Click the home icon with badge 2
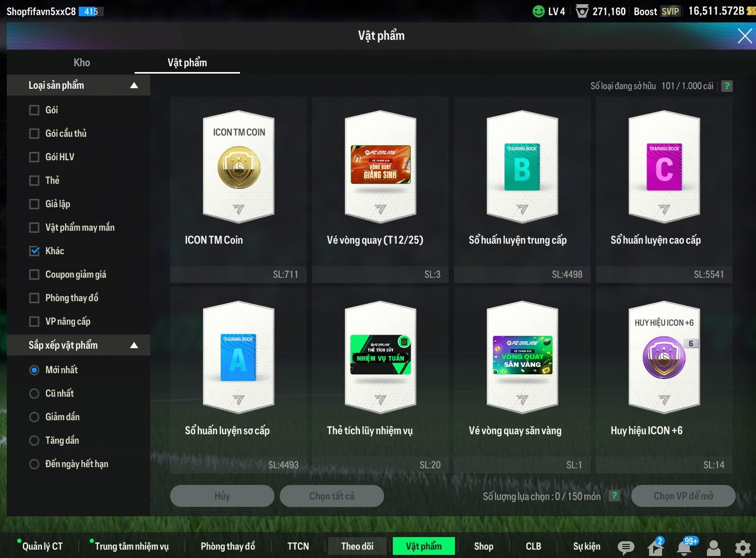The image size is (756, 558). 655,547
